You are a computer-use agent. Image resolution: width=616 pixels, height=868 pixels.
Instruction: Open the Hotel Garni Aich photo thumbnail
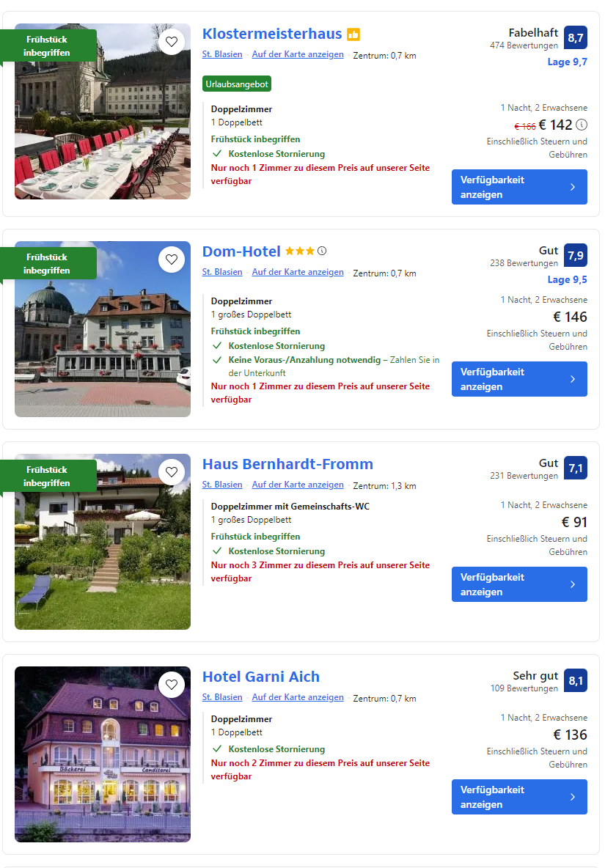(103, 754)
